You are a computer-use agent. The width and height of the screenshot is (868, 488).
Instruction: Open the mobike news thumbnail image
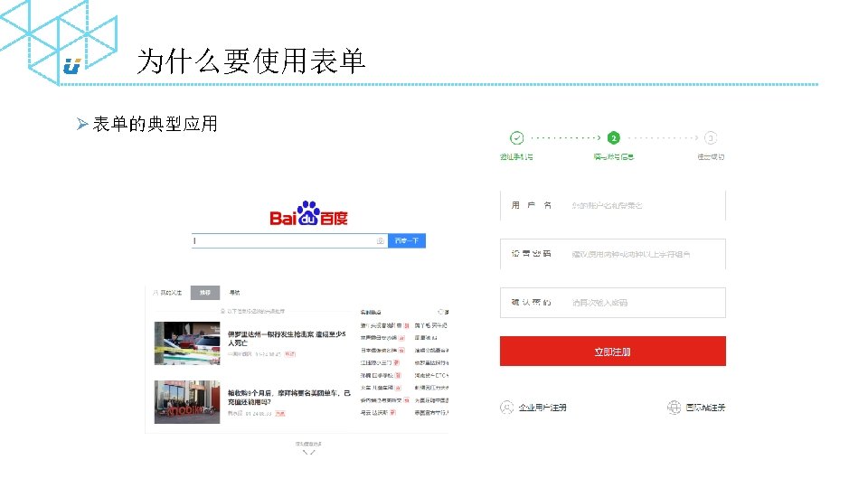tap(187, 401)
